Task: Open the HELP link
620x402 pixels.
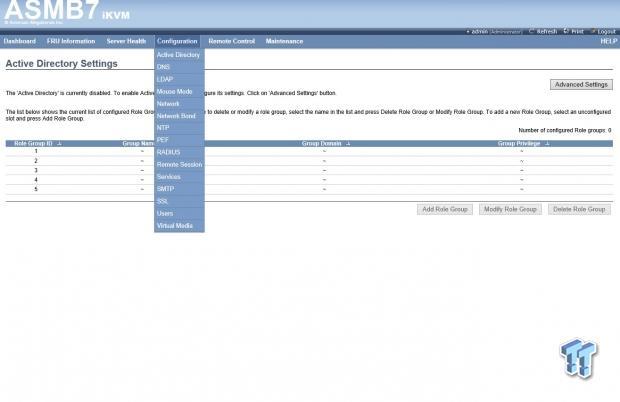Action: [608, 41]
